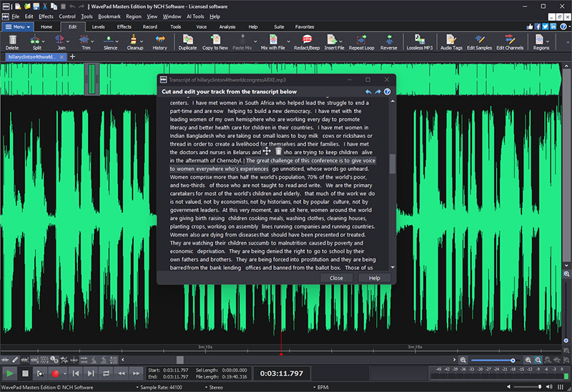Click the thumbs-up like icon

click(x=530, y=26)
